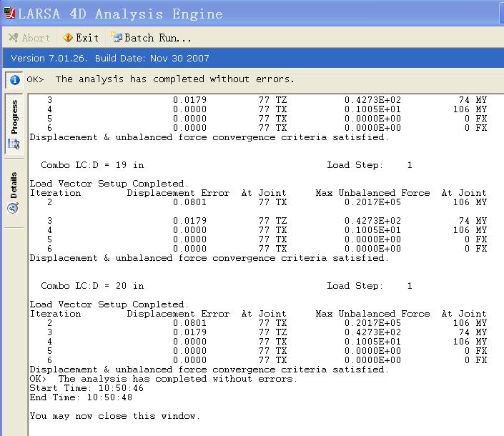Image resolution: width=504 pixels, height=436 pixels.
Task: Click the Exit diamond warning icon
Action: click(x=68, y=38)
